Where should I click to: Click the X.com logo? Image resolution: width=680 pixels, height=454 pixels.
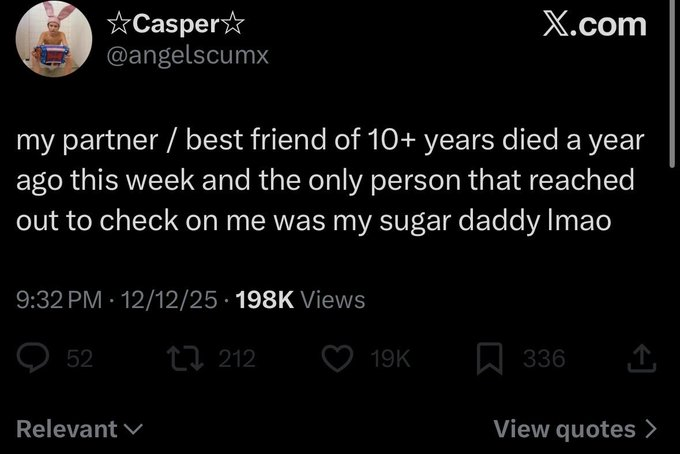[594, 24]
